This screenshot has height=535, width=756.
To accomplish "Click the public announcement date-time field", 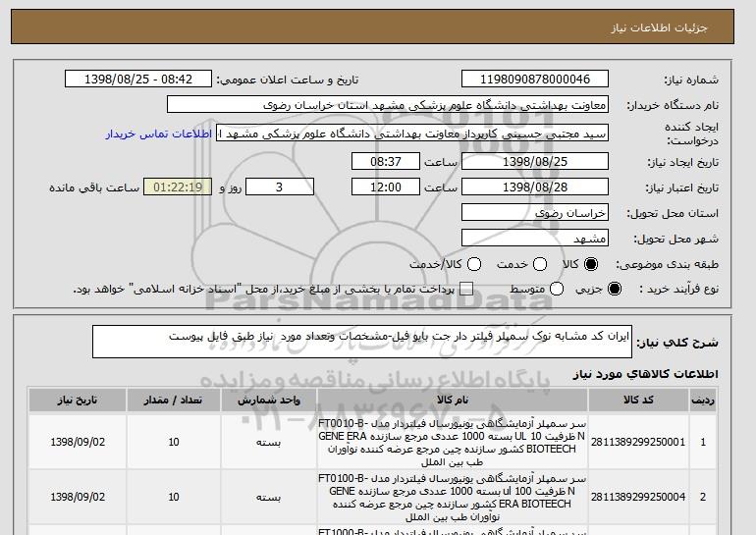I will 138,80.
